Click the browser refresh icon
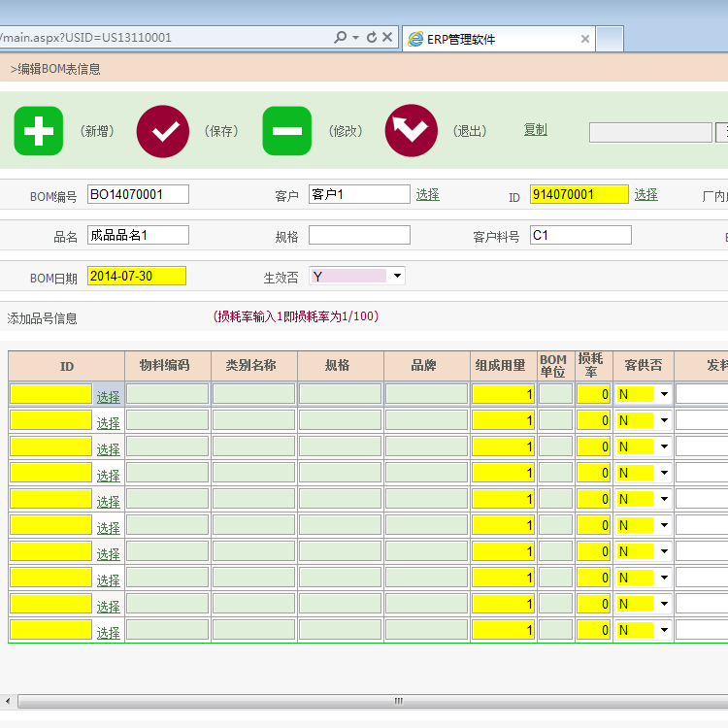728x728 pixels. pos(372,37)
